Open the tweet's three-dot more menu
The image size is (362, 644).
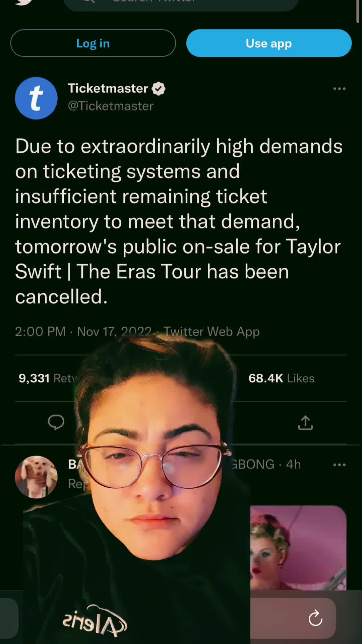click(339, 89)
